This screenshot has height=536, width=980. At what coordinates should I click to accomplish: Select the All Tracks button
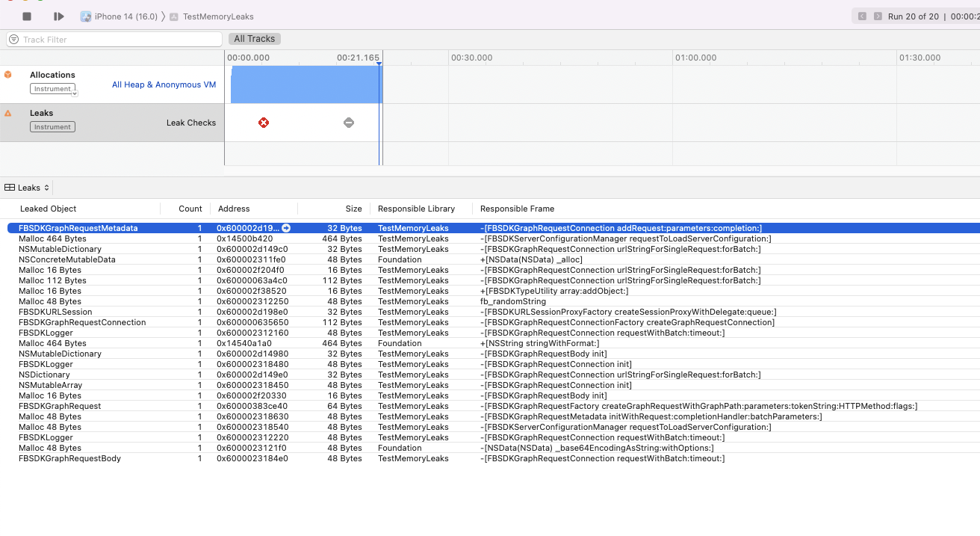click(255, 39)
